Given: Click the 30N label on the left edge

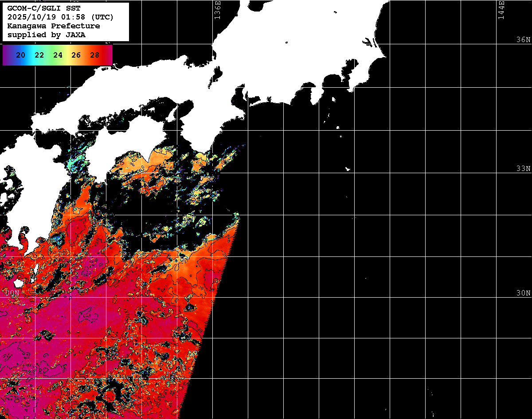Looking at the screenshot, I should tap(12, 293).
